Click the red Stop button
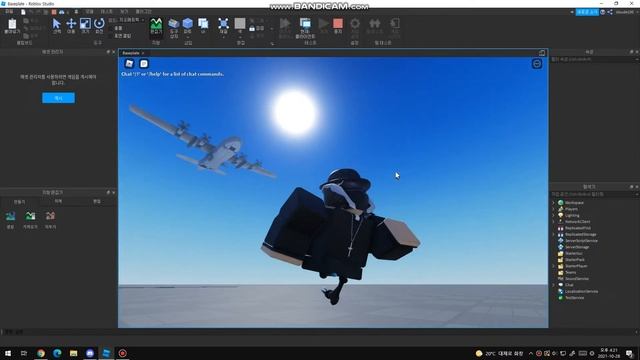The height and width of the screenshot is (360, 640). point(338,24)
